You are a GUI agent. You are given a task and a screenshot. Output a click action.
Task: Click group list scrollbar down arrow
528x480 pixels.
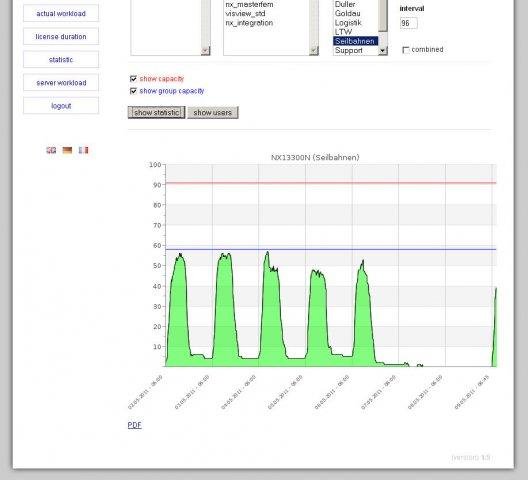383,51
